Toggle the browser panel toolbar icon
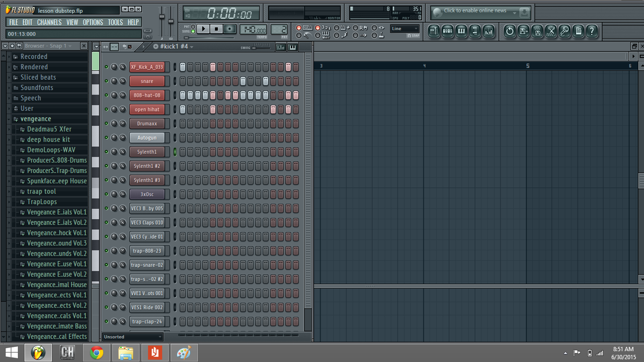Viewport: 644px width, 362px height. [474, 31]
